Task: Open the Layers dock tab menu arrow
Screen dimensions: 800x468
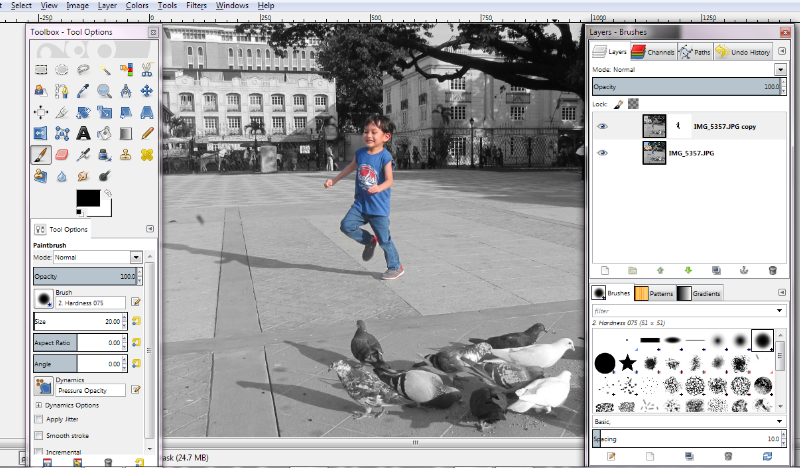Action: click(x=782, y=51)
